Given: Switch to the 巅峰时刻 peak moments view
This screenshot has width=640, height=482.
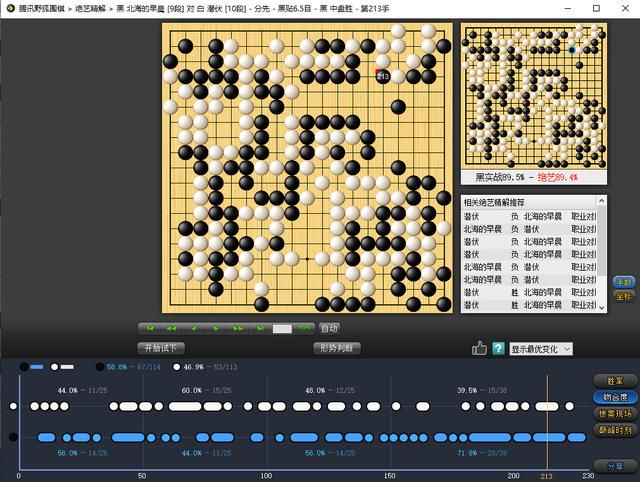Looking at the screenshot, I should [615, 430].
